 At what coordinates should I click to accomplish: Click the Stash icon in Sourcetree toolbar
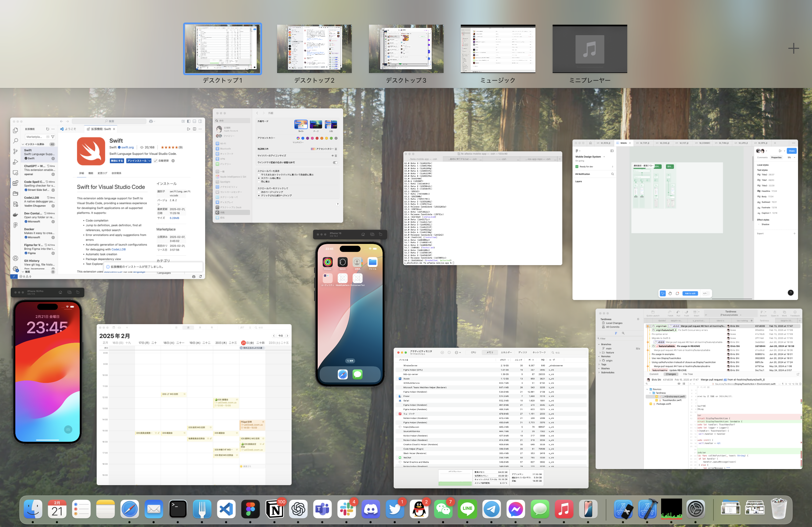pos(695,313)
